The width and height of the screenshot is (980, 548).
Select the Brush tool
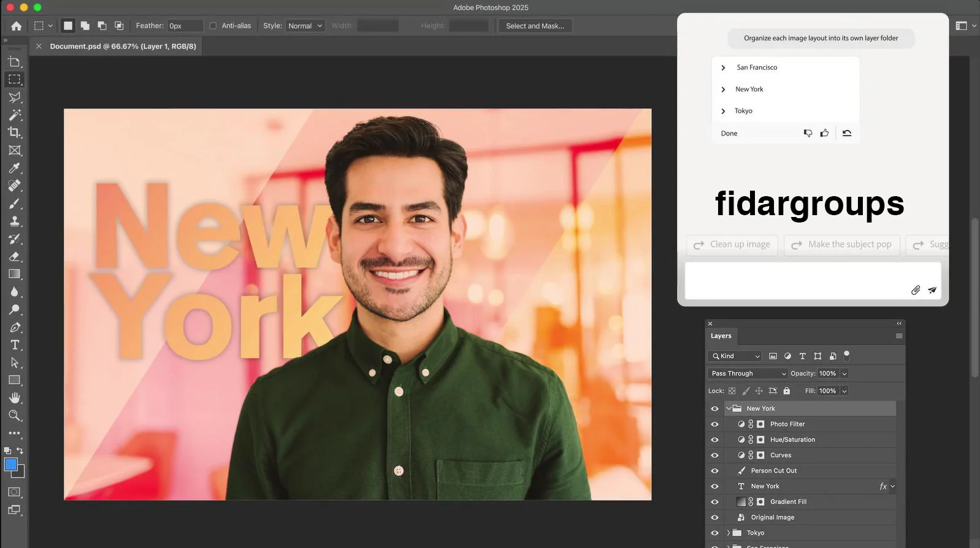click(15, 204)
